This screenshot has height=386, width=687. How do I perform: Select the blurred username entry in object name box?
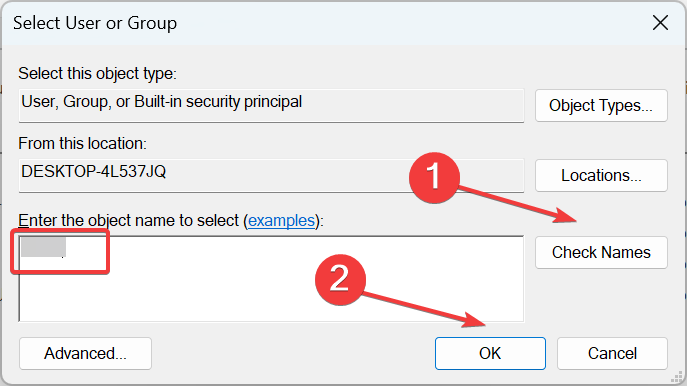(43, 247)
